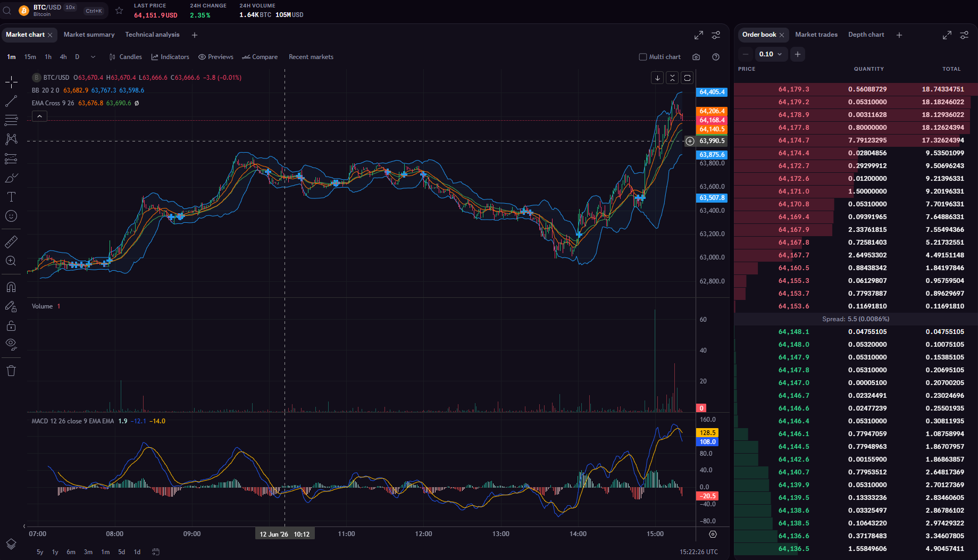
Task: Expand the Order book panel to fullscreen
Action: point(947,35)
